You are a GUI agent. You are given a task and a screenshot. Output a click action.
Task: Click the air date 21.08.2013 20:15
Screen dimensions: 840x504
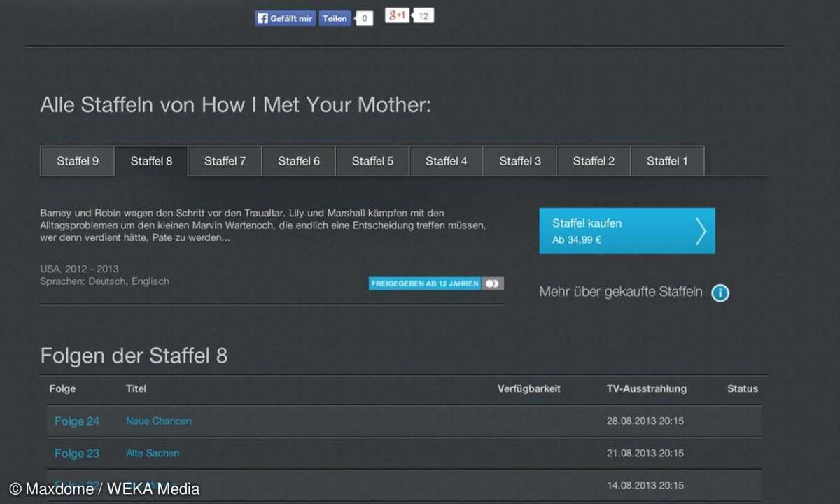pos(645,453)
